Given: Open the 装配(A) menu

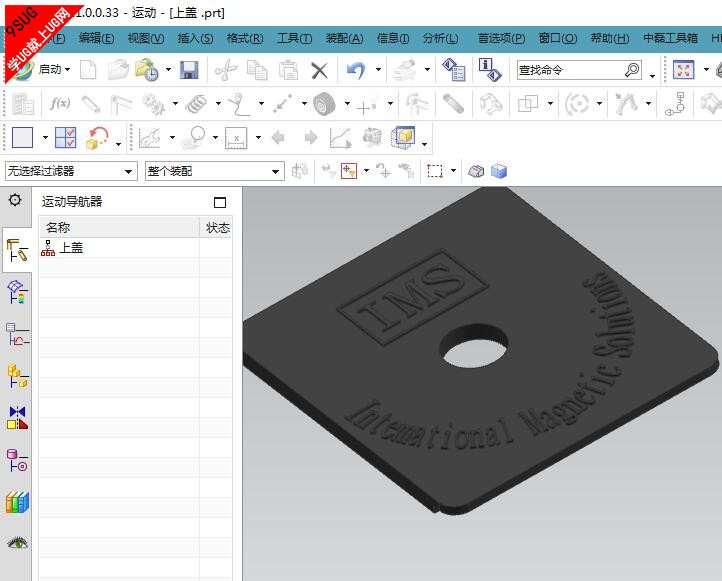Looking at the screenshot, I should (x=344, y=38).
